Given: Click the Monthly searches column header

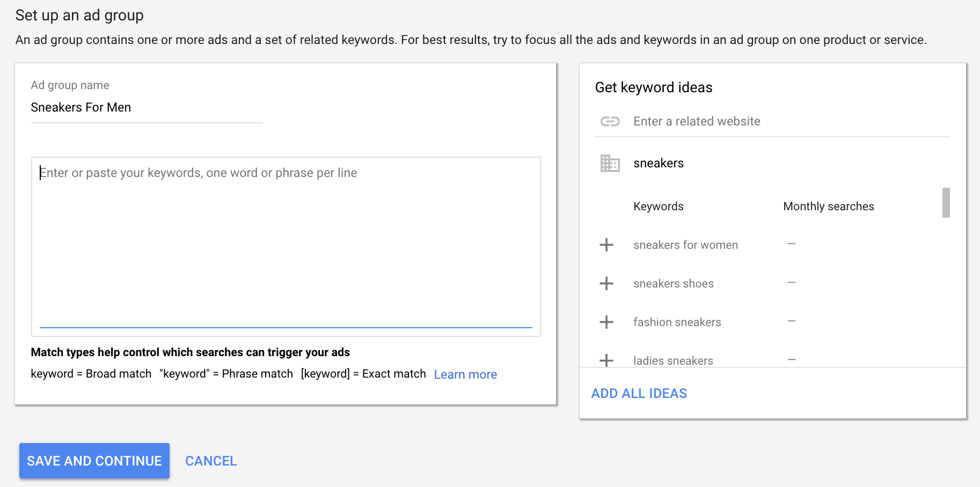Looking at the screenshot, I should coord(828,206).
